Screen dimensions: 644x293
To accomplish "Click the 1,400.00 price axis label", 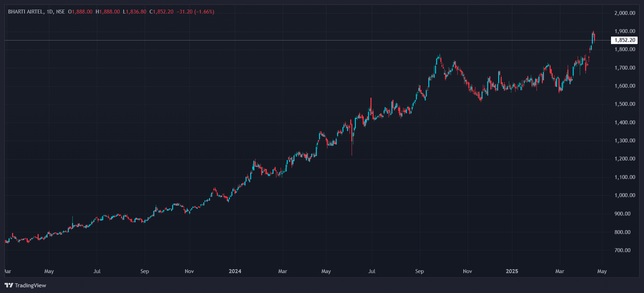I will click(x=625, y=123).
